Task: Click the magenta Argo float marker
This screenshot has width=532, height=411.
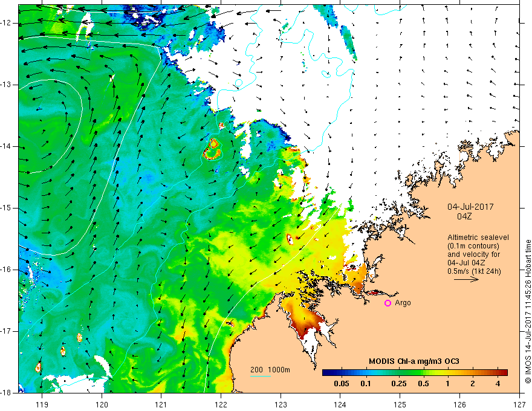Action: tap(388, 303)
